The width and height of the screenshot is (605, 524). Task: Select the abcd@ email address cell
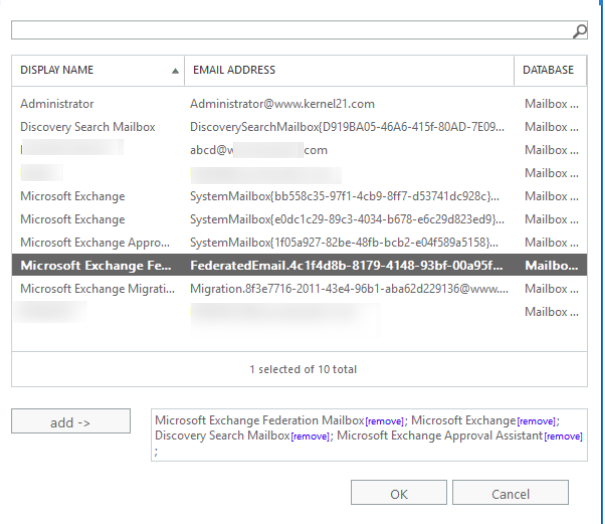pyautogui.click(x=259, y=150)
